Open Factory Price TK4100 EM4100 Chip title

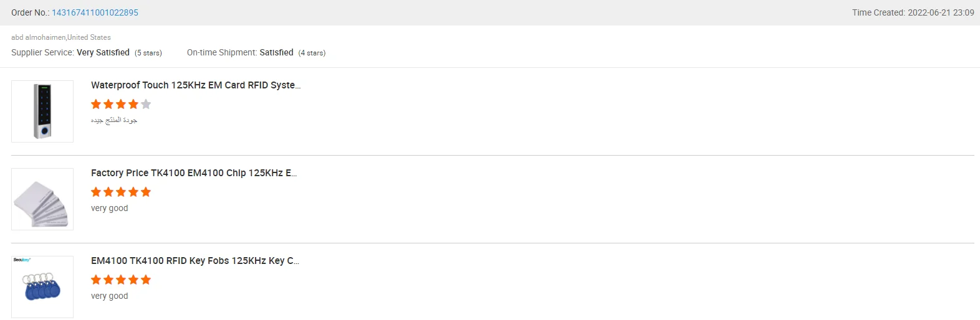194,173
